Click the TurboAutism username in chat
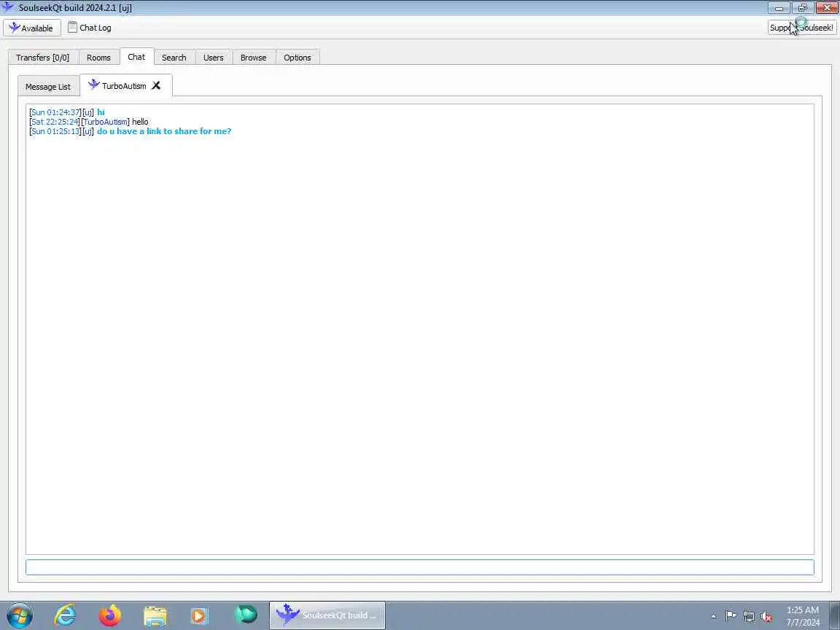 106,122
